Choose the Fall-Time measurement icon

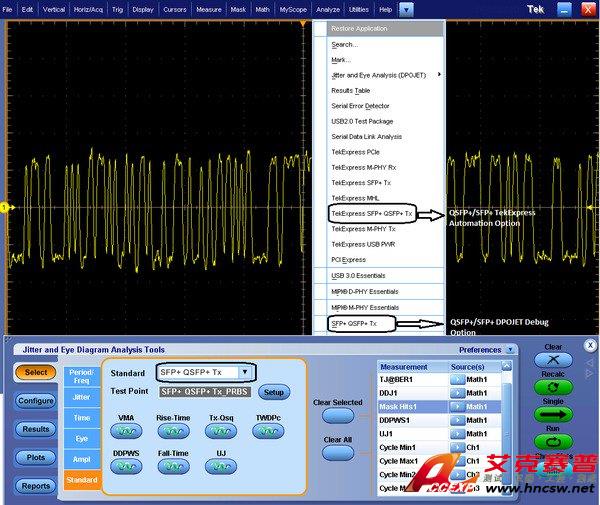[174, 467]
